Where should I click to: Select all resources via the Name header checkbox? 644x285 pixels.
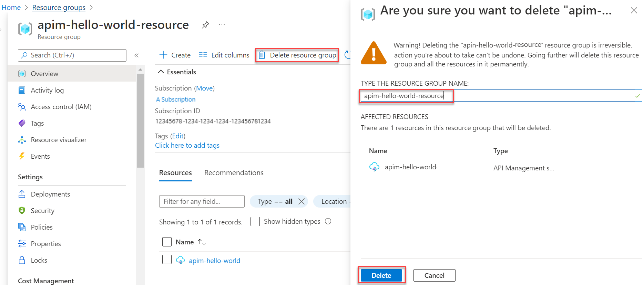point(167,242)
